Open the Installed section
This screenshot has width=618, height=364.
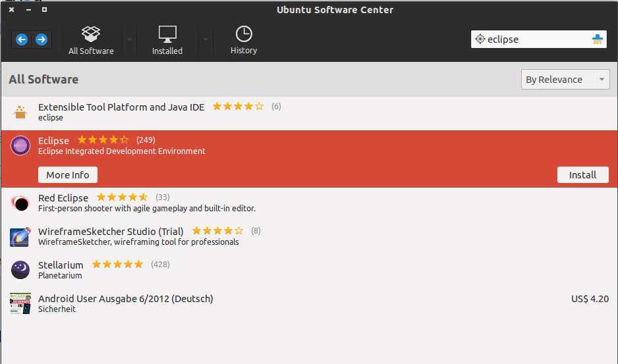click(167, 40)
